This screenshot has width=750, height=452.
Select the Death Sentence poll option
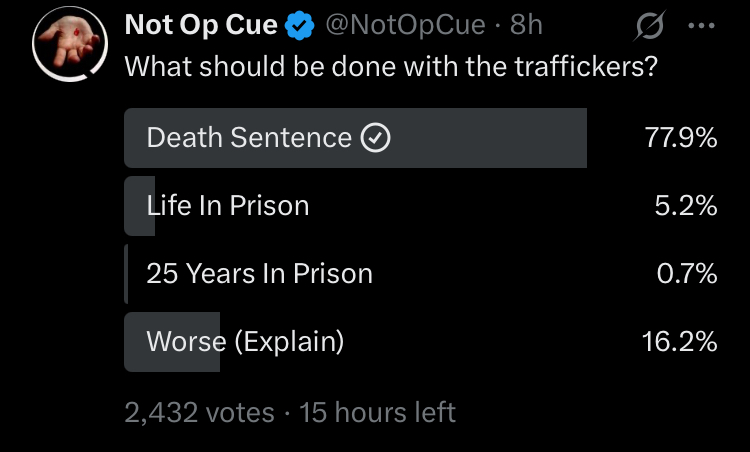[x=248, y=138]
